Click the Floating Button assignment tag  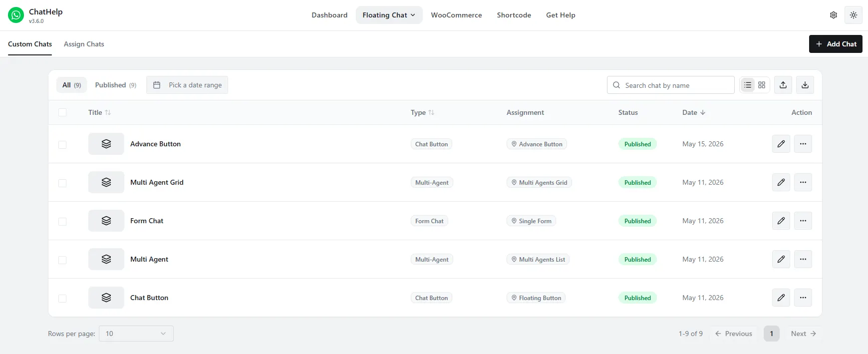pos(536,298)
